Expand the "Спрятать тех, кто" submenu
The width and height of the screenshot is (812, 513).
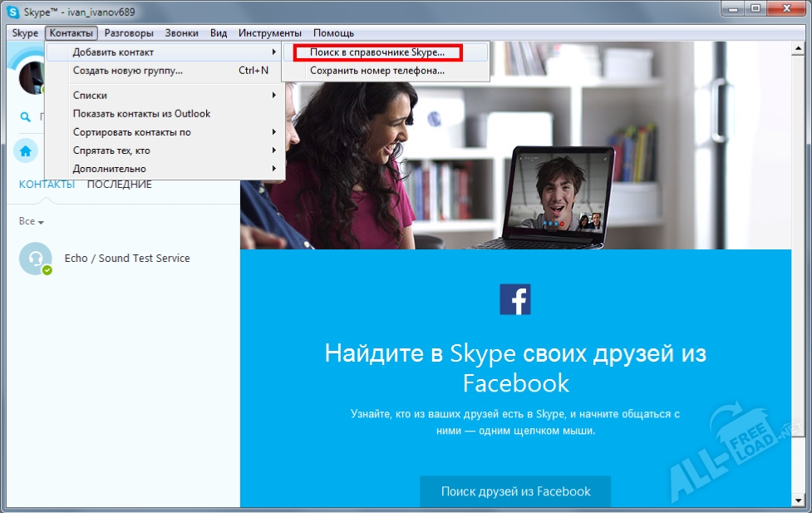pyautogui.click(x=276, y=150)
